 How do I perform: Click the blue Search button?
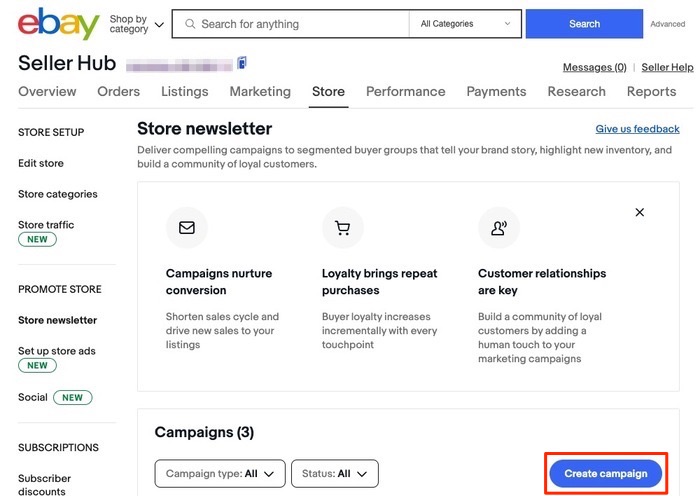point(584,24)
